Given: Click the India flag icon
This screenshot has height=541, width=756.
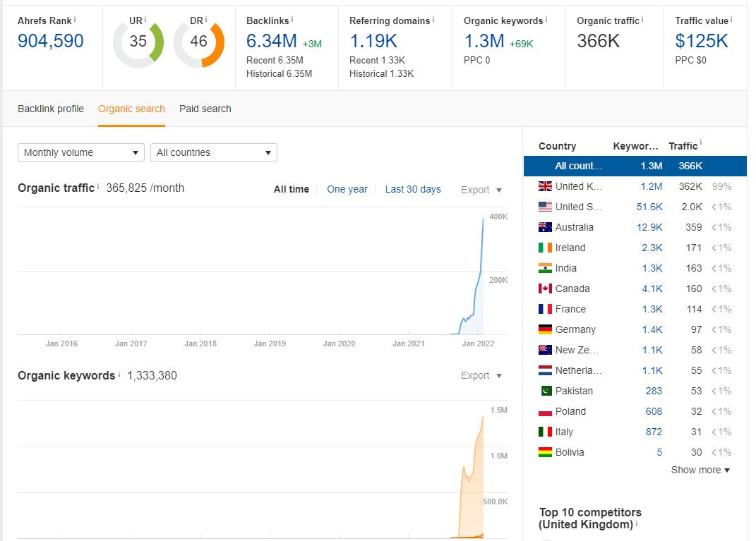Looking at the screenshot, I should click(545, 268).
